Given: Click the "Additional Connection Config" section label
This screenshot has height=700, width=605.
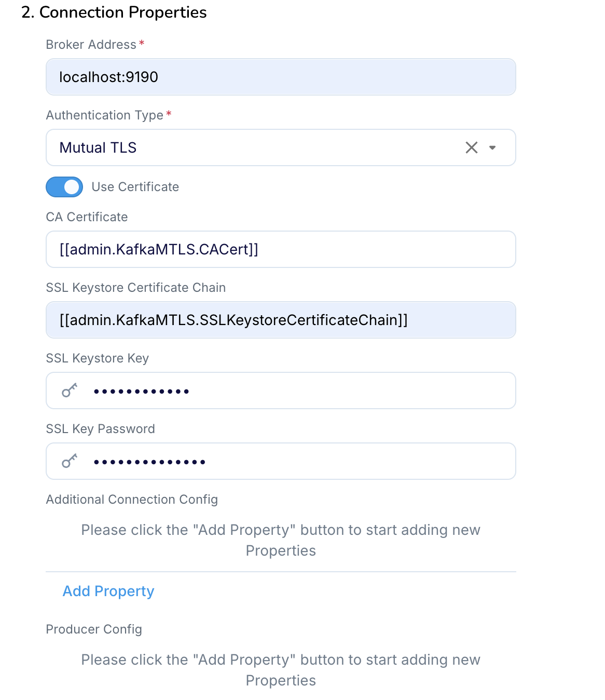Looking at the screenshot, I should tap(132, 500).
